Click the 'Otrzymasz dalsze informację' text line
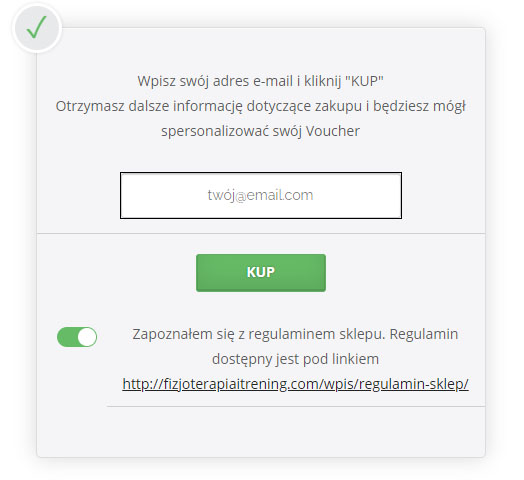Viewport: 524px width, 480px height. click(x=260, y=106)
